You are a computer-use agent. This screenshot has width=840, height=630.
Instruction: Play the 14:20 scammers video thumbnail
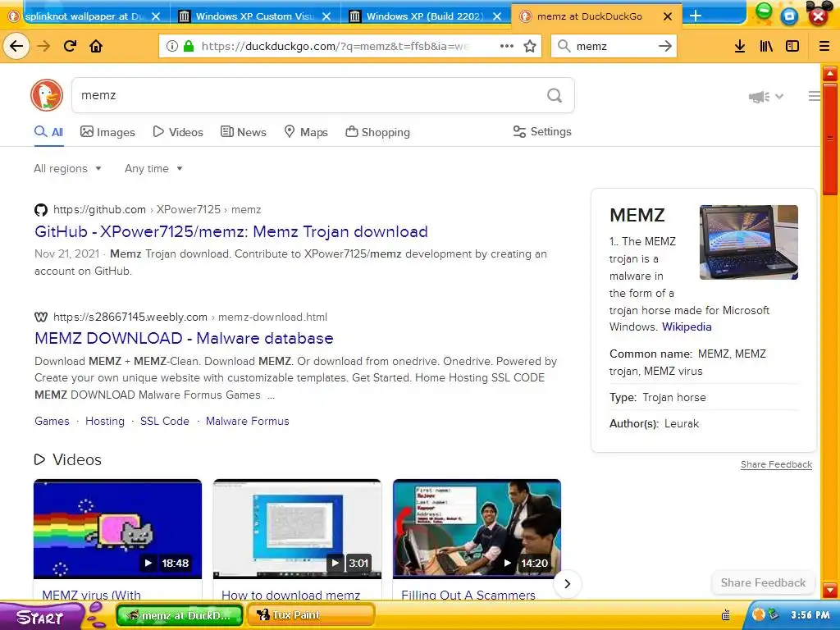[x=477, y=529]
